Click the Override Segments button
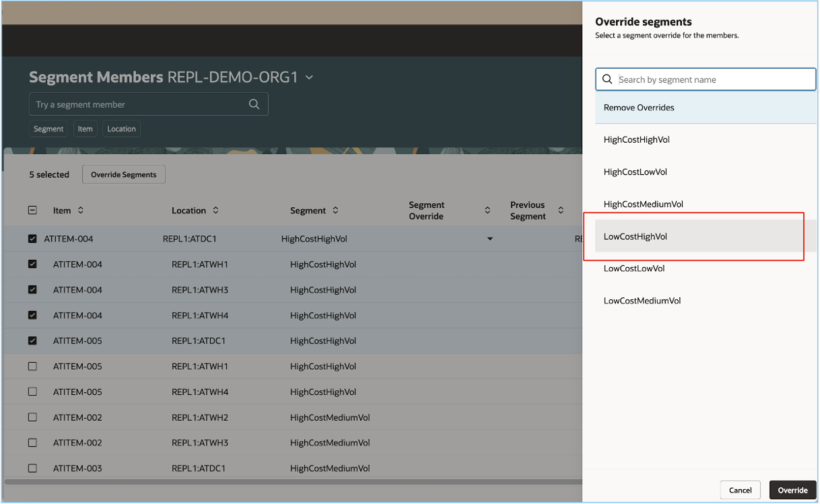Viewport: 820px width, 504px height. 123,174
